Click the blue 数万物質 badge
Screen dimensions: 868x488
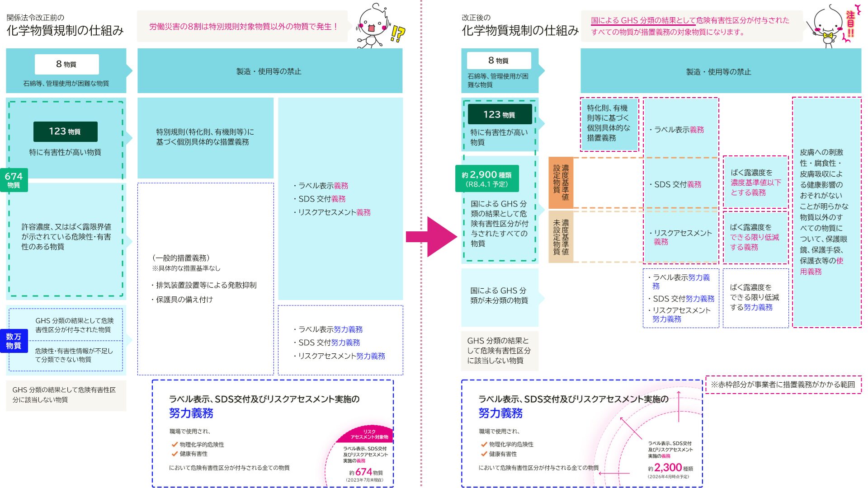14,341
